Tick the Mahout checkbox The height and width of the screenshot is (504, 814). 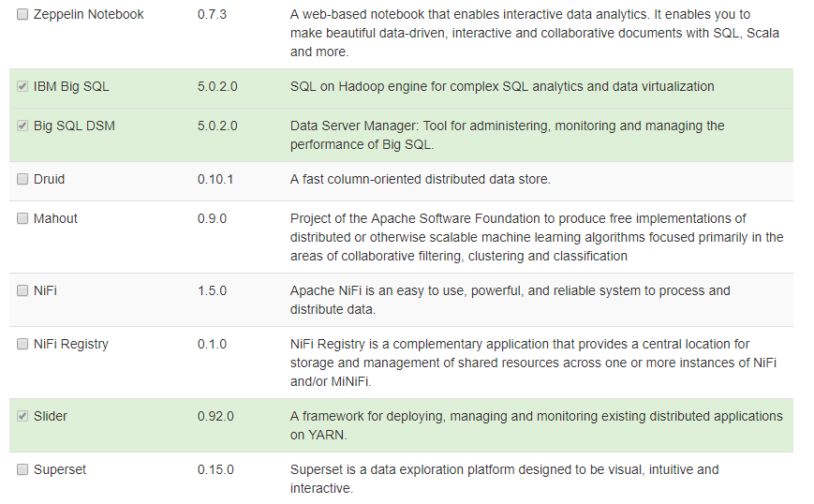22,218
